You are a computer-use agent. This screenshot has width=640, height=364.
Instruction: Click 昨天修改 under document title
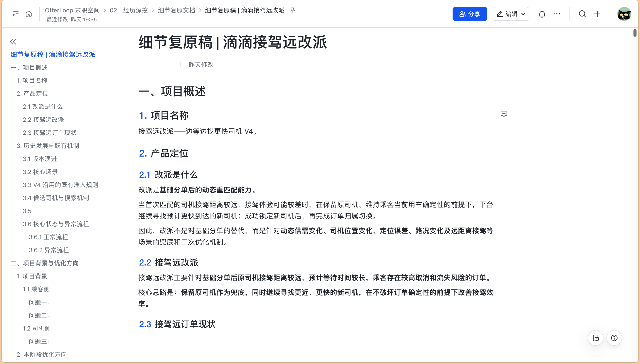(x=201, y=65)
